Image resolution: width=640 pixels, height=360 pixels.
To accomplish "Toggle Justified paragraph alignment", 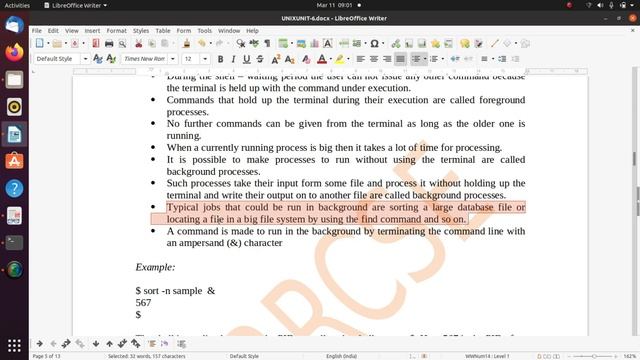I will click(400, 59).
